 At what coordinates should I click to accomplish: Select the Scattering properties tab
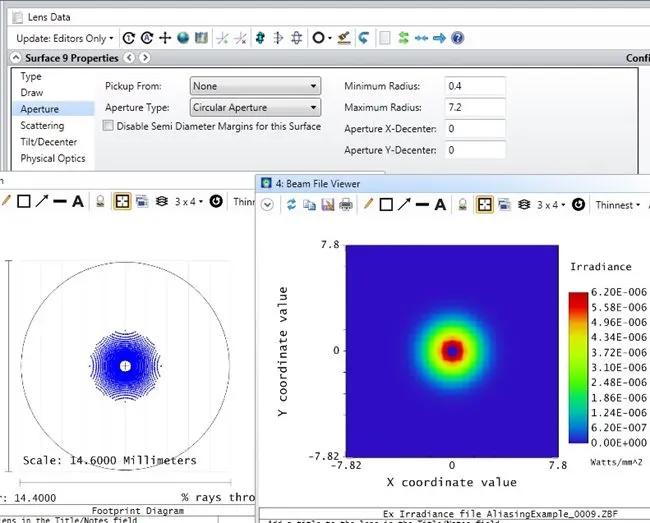click(42, 126)
